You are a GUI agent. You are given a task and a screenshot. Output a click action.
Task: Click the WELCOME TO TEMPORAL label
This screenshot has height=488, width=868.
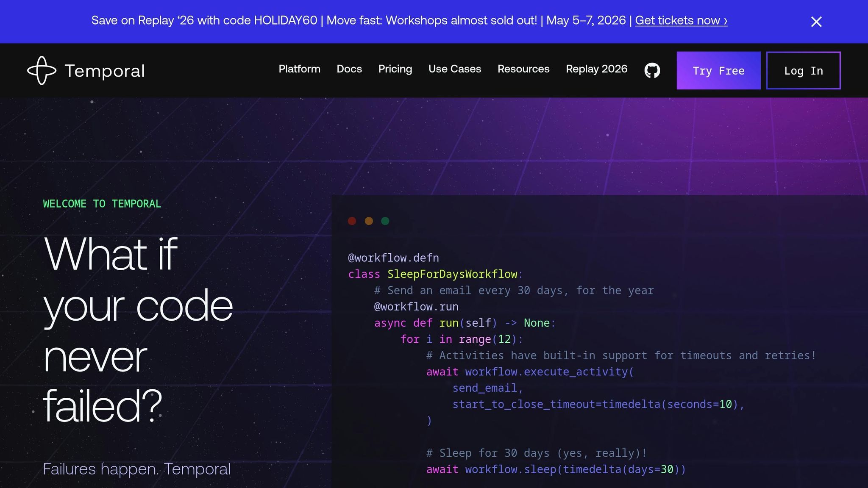[102, 204]
